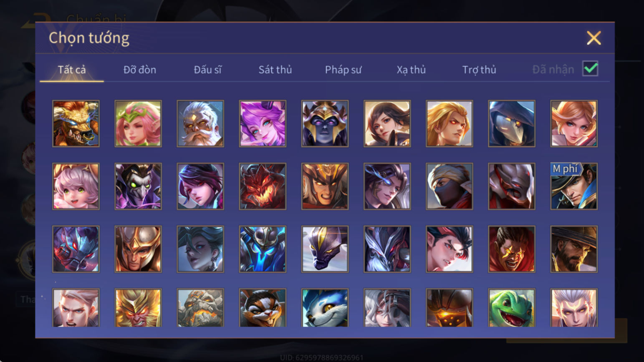Switch to the Đỡ đòn tab
This screenshot has width=644, height=362.
coord(140,70)
